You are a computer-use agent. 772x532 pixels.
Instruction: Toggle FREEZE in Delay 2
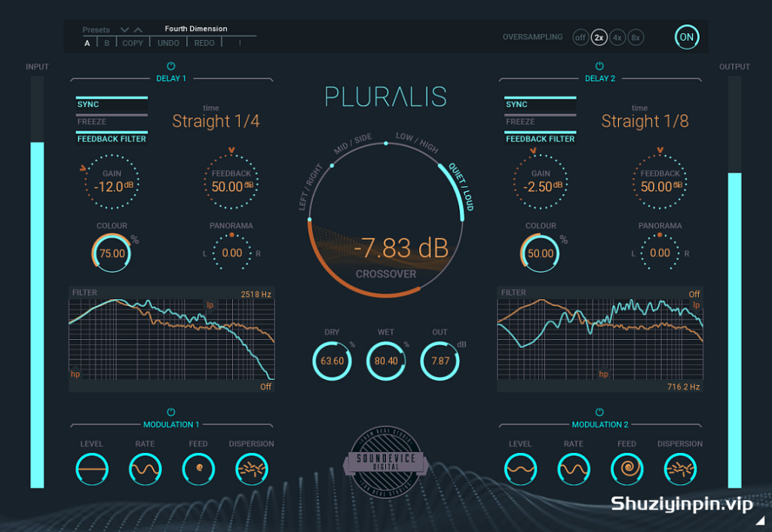point(540,121)
